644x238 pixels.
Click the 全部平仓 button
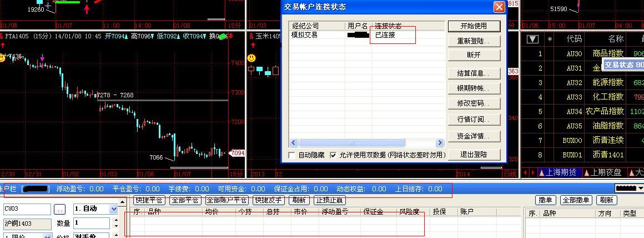[x=185, y=200]
